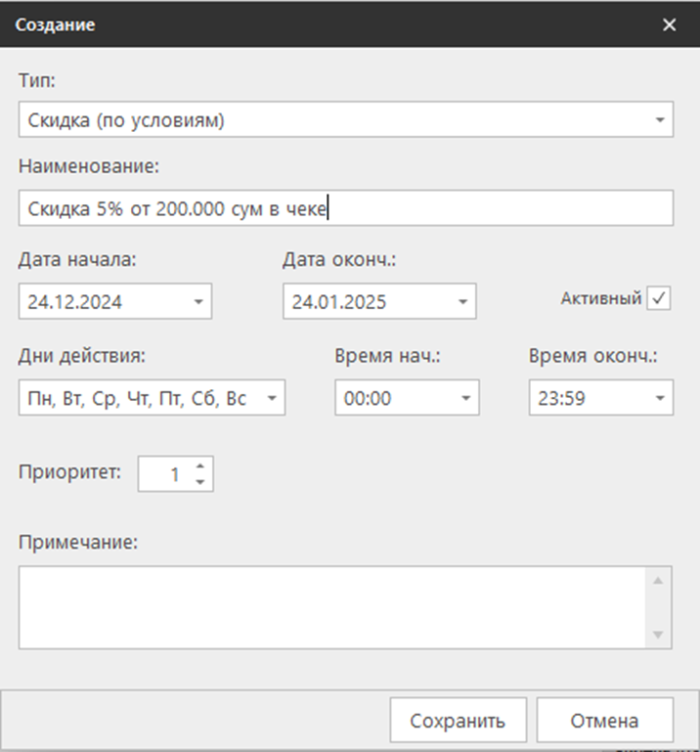Screen dimensions: 700x752
Task: Increase Приоритет with the up arrow
Action: (x=199, y=467)
